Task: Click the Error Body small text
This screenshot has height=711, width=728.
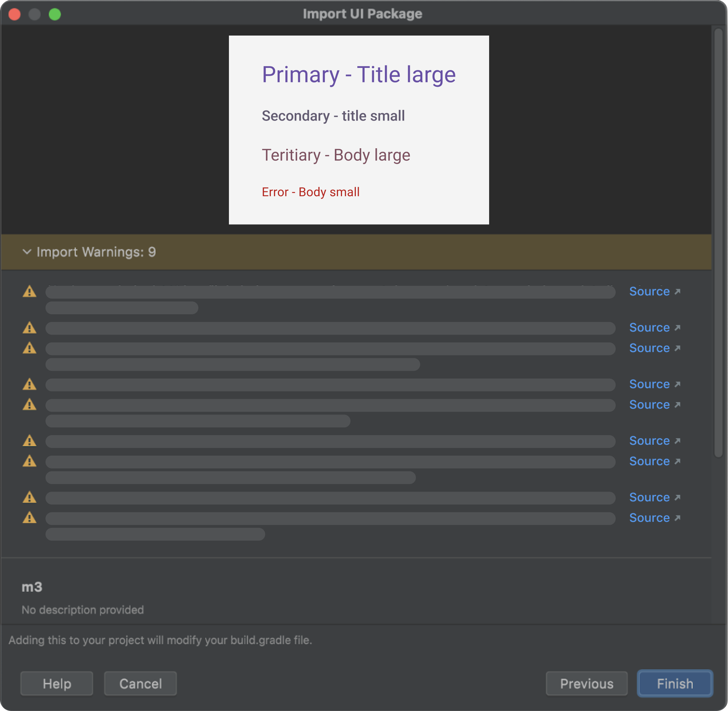Action: tap(311, 191)
